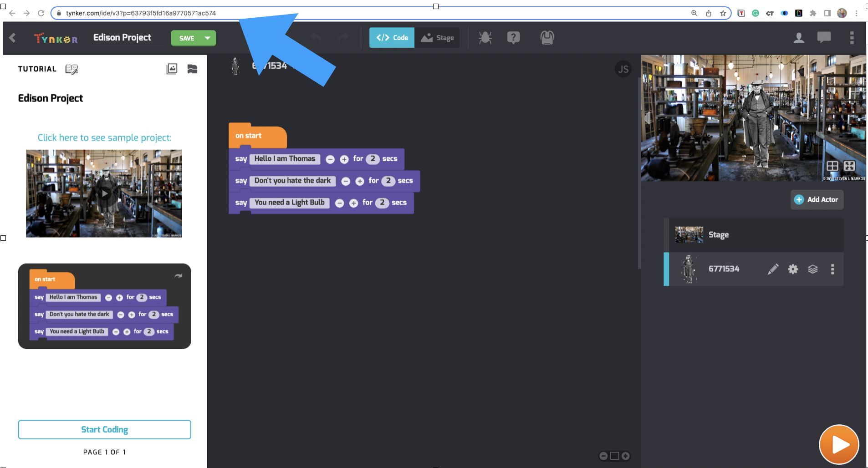Select the Stage row in actor list
The height and width of the screenshot is (468, 868).
[754, 235]
